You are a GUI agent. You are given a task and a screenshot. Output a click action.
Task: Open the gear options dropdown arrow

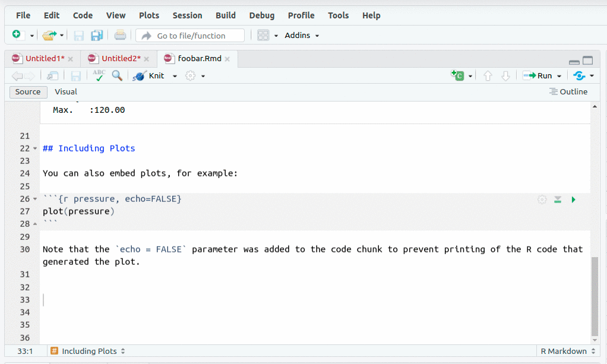(203, 76)
